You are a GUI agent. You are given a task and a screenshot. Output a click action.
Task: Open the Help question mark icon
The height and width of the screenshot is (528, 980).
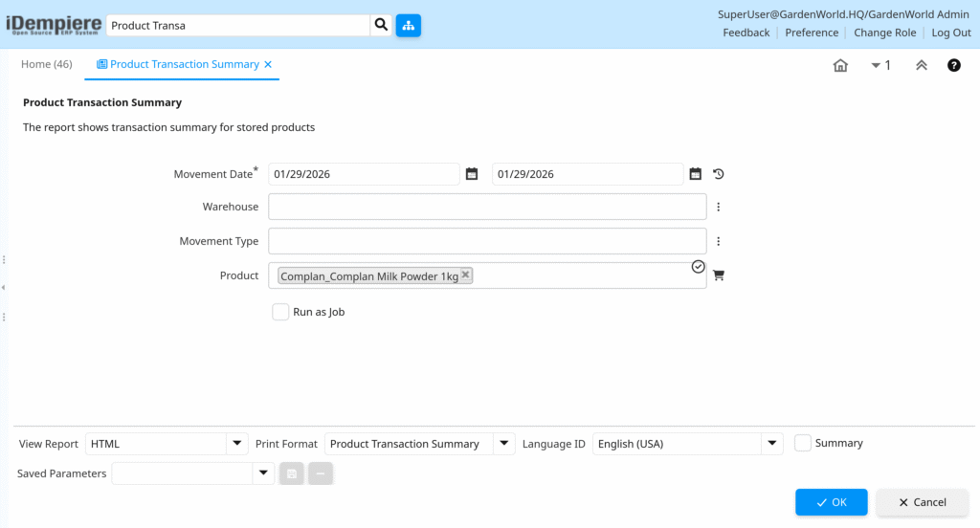pos(954,65)
